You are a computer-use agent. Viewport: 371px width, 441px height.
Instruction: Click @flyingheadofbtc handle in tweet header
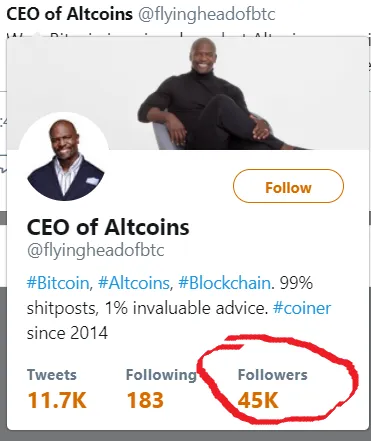pyautogui.click(x=207, y=15)
